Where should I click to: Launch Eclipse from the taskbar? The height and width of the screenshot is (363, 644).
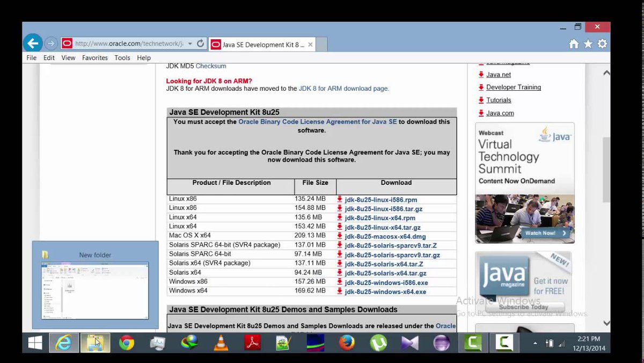click(x=442, y=343)
